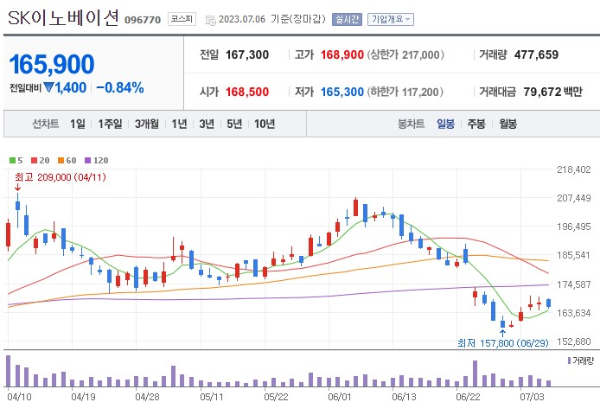Select the 10년 line chart tab
Screen dimensions: 600x419
[264, 124]
